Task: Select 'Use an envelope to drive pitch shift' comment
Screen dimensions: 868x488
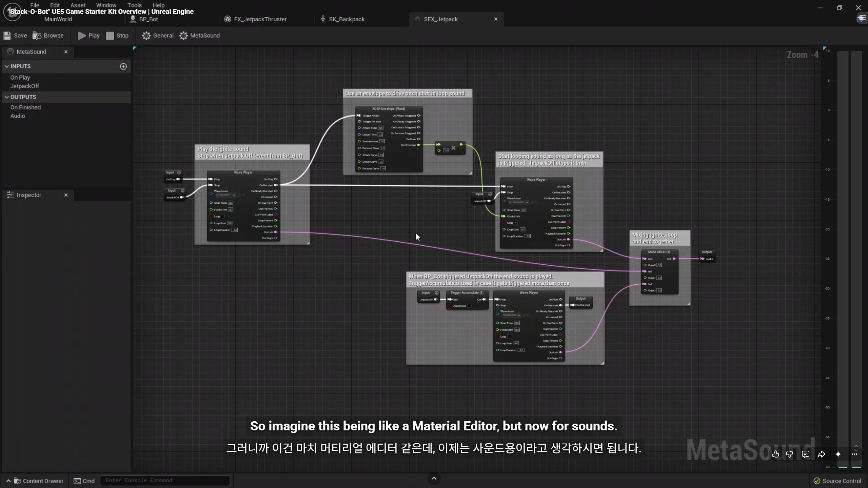Action: (407, 94)
